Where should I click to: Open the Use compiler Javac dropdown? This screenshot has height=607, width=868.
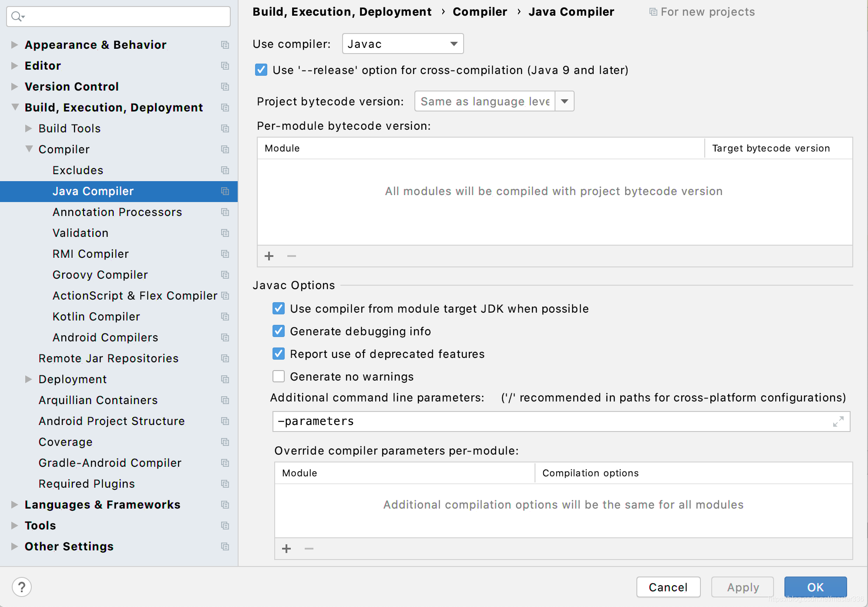point(403,44)
